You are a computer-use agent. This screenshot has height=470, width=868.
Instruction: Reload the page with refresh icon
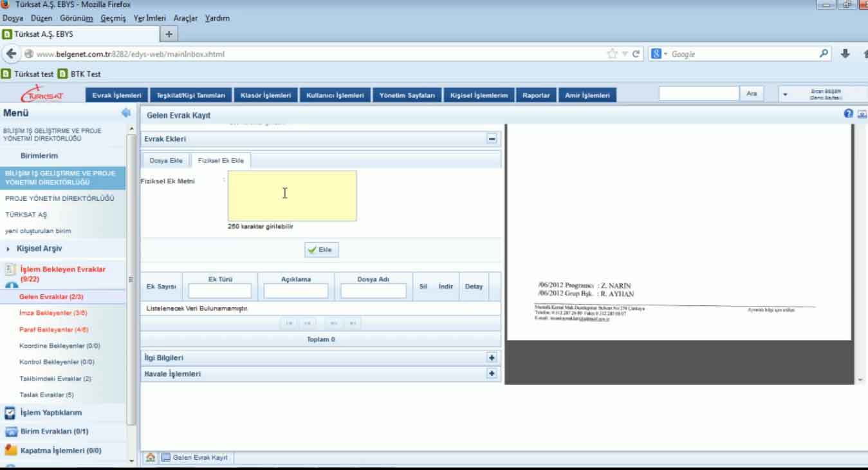[x=636, y=54]
